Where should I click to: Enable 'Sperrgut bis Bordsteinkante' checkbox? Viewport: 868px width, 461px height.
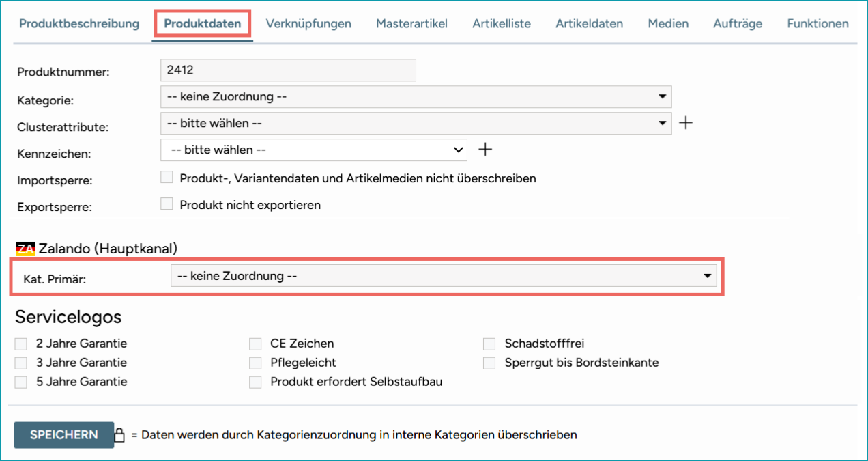[x=489, y=363]
